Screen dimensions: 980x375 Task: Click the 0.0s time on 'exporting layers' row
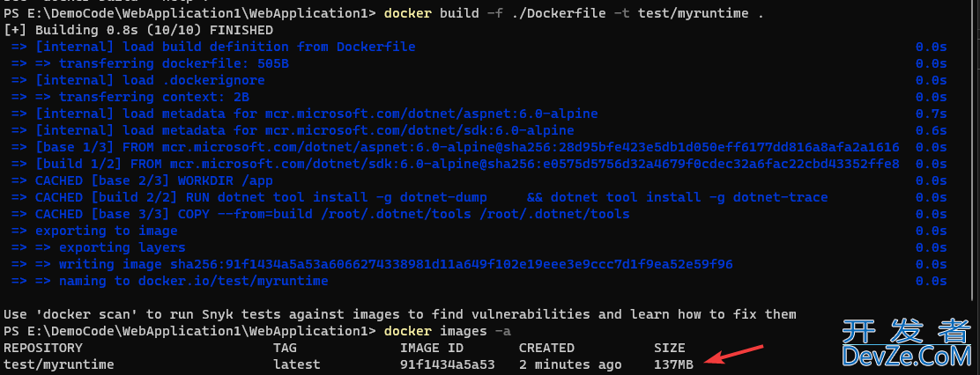tap(932, 248)
